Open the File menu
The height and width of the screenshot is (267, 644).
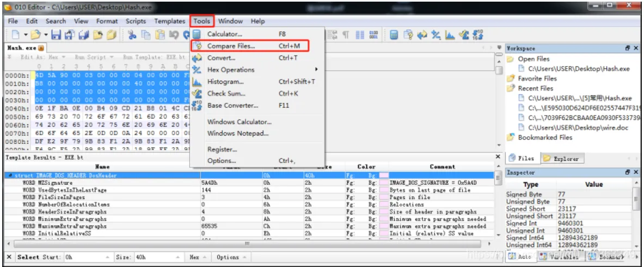click(x=13, y=21)
